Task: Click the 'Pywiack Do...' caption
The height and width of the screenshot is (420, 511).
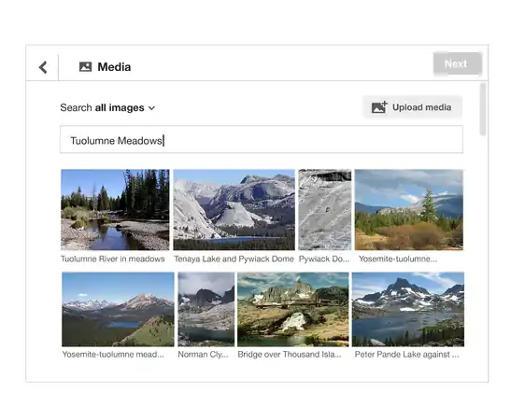Action: (324, 259)
